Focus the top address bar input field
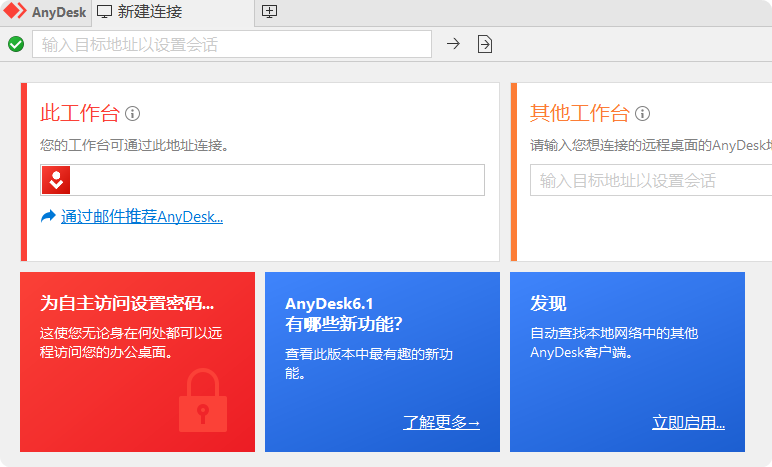Screen dimensions: 772x467 point(231,44)
